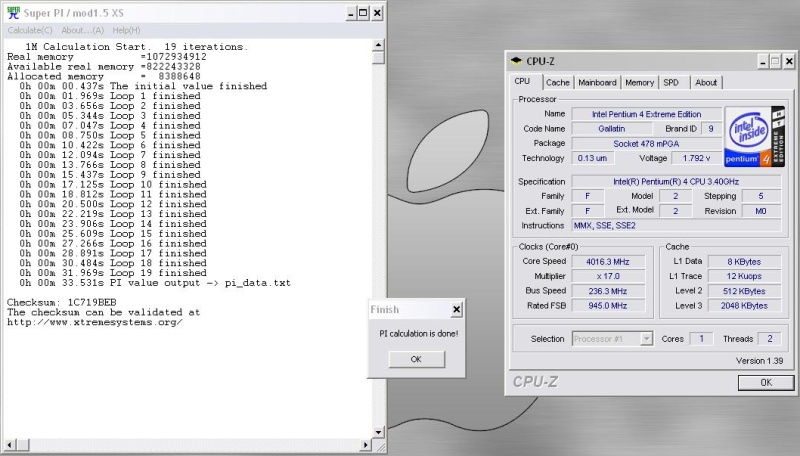Open the Processor #1 selection dropdown
Image resolution: width=800 pixels, height=456 pixels.
click(646, 339)
